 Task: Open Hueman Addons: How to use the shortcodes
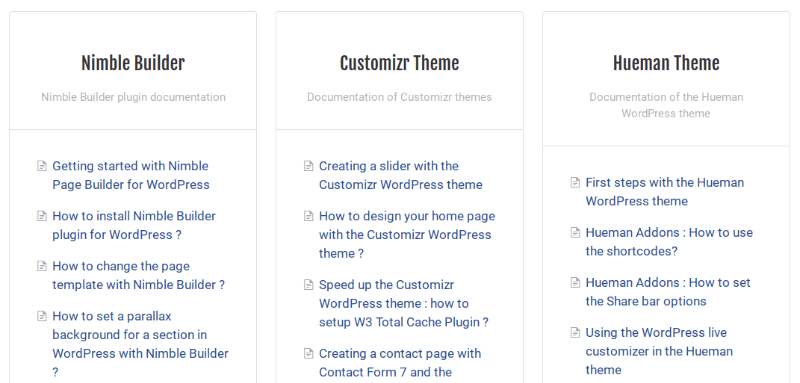click(669, 242)
